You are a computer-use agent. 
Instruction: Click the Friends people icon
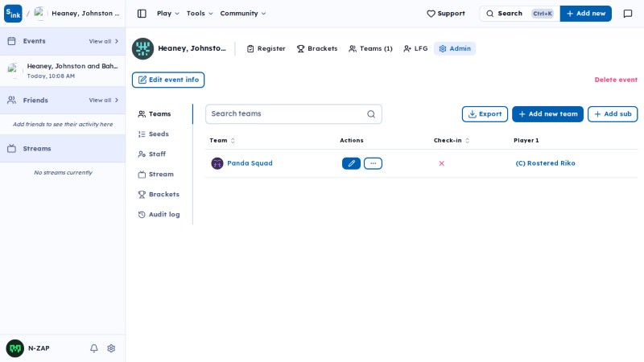tap(11, 100)
